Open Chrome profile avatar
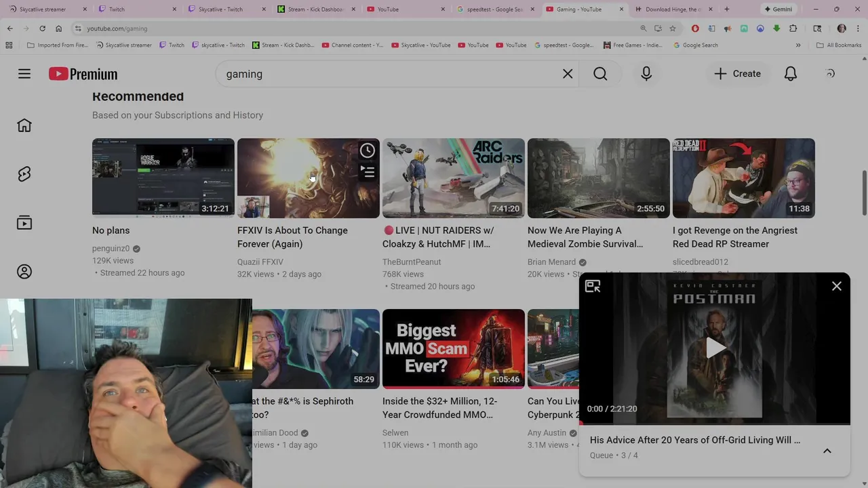The width and height of the screenshot is (868, 488). [842, 28]
